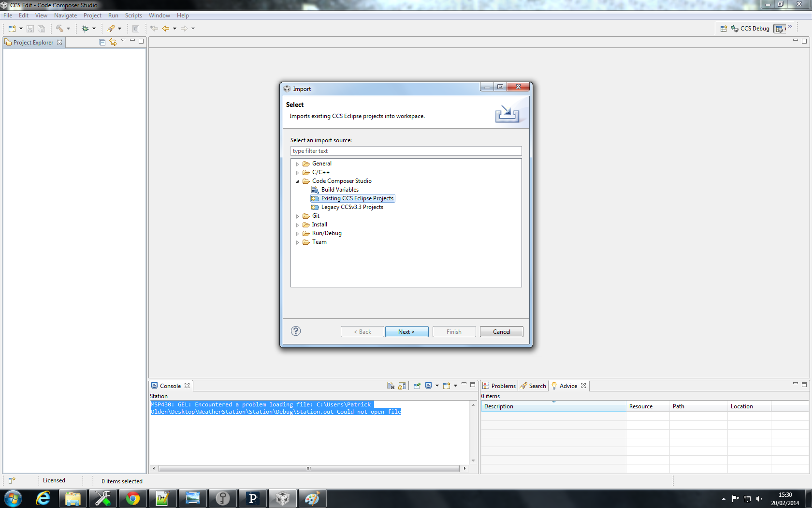Open Project Explorer View Menu triangle
This screenshot has height=508, width=812.
123,41
